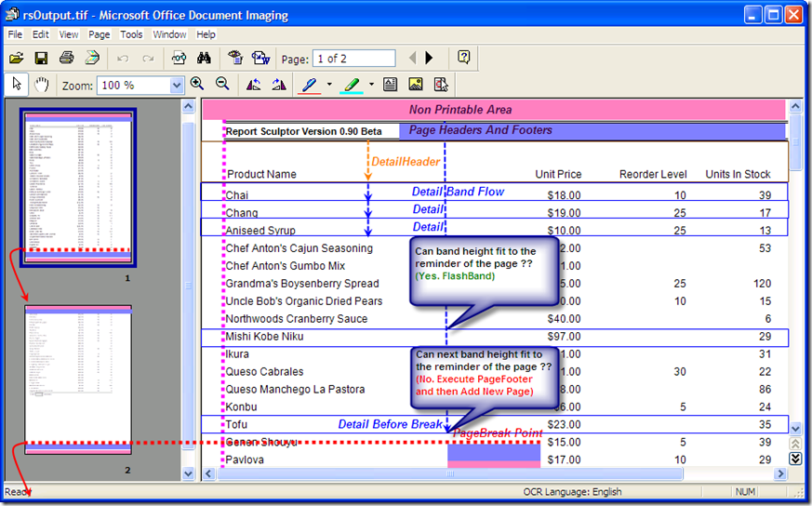Activate the Pan hand tool
This screenshot has width=812, height=506.
[42, 85]
